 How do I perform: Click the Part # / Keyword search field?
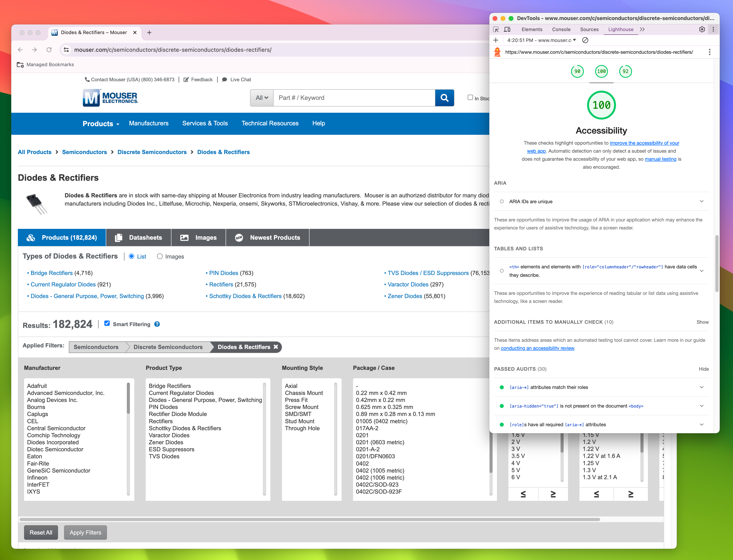(354, 98)
